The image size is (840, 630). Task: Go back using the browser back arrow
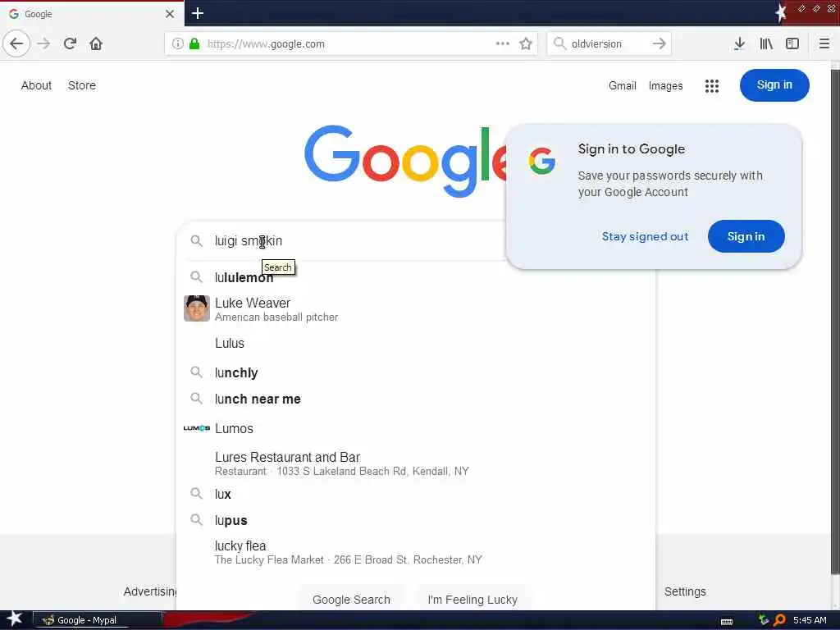tap(16, 44)
